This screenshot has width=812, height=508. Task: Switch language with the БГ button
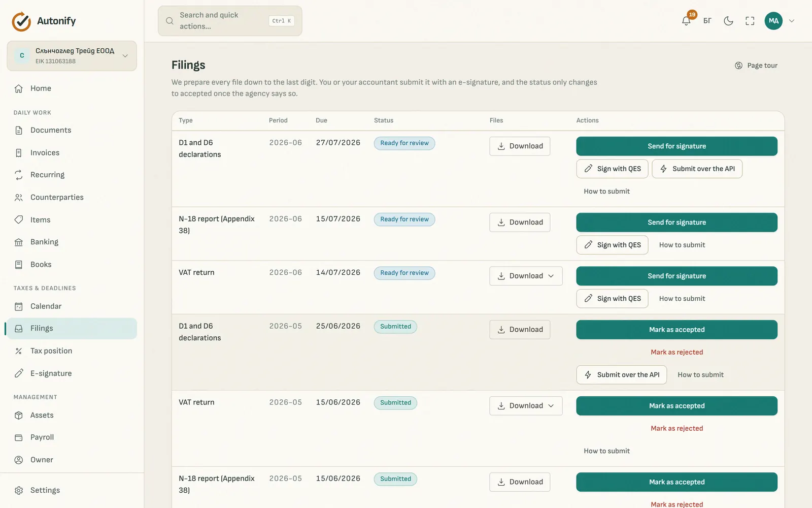(x=707, y=21)
